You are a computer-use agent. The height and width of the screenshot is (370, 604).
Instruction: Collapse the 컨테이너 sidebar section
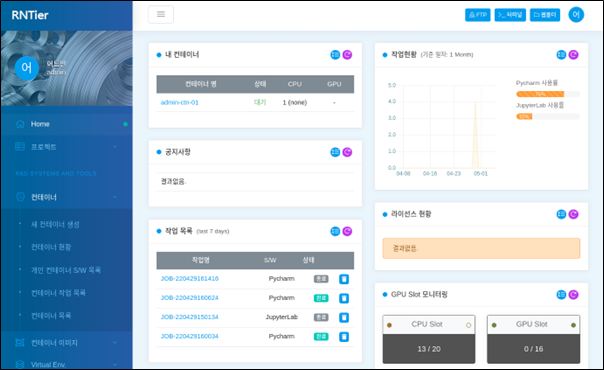(x=67, y=197)
